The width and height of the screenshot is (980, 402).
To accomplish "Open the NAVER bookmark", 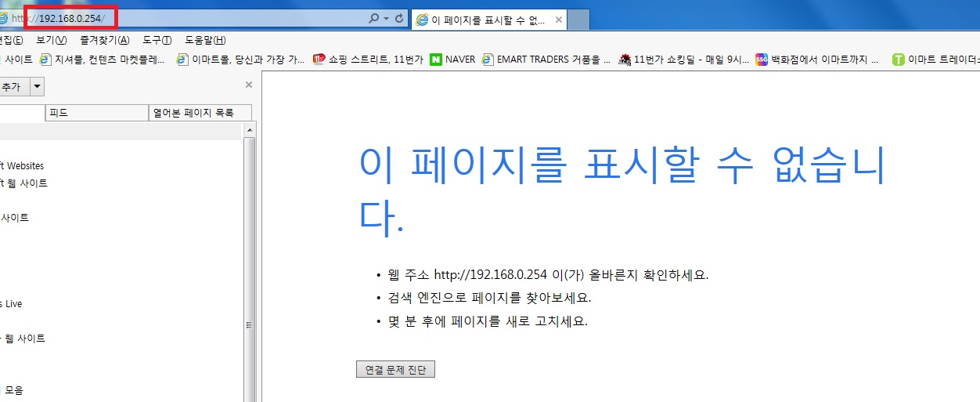I will pos(452,59).
